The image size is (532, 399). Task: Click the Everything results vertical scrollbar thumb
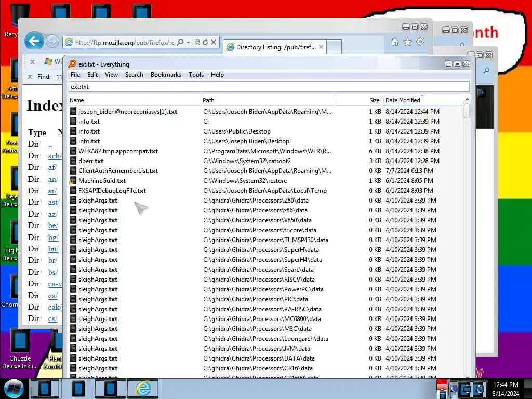[x=467, y=111]
